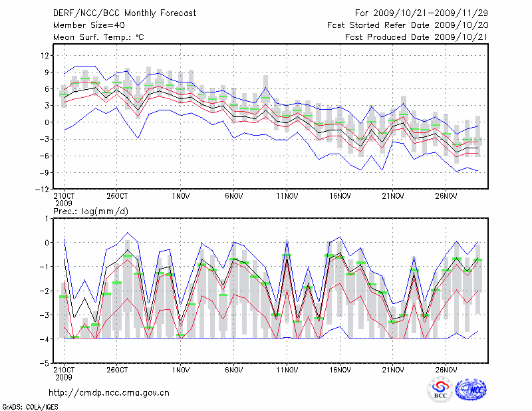Screen dimensions: 532x411
Task: Select 26OCT tick on precipitation chart axis
Action: click(x=116, y=370)
